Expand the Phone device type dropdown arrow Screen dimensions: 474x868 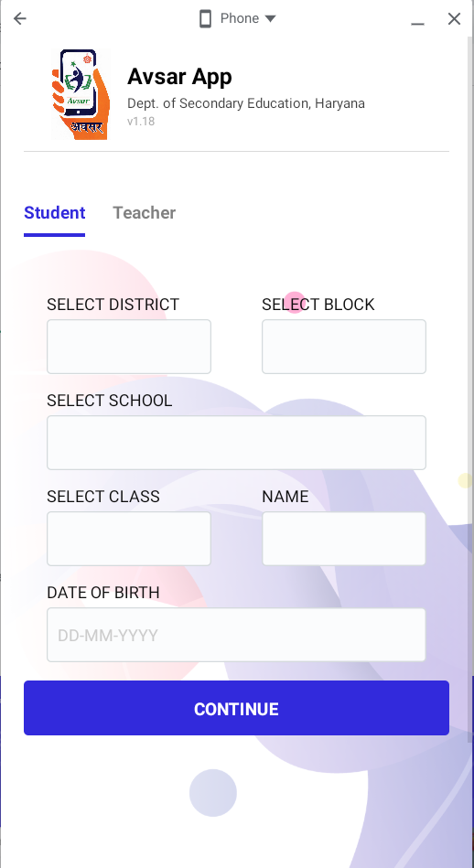(270, 19)
